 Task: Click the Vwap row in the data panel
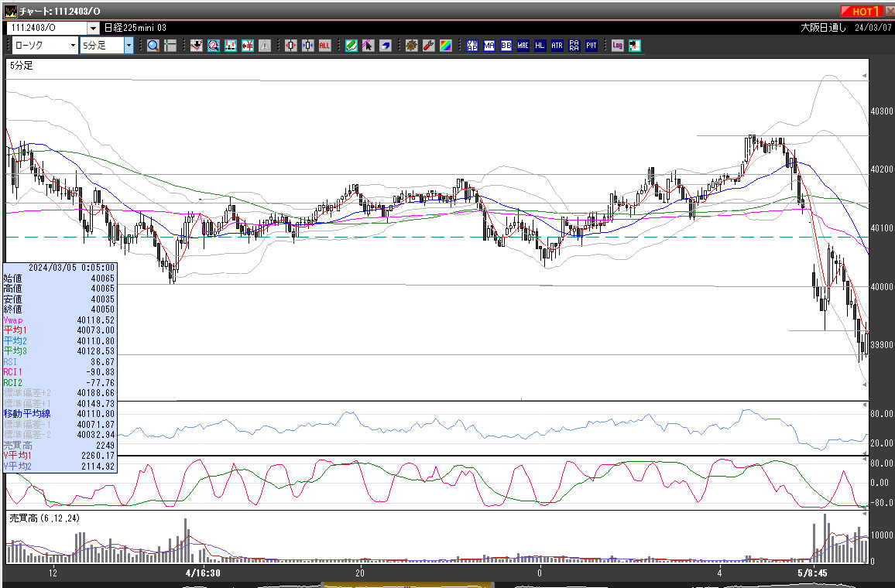pyautogui.click(x=60, y=320)
